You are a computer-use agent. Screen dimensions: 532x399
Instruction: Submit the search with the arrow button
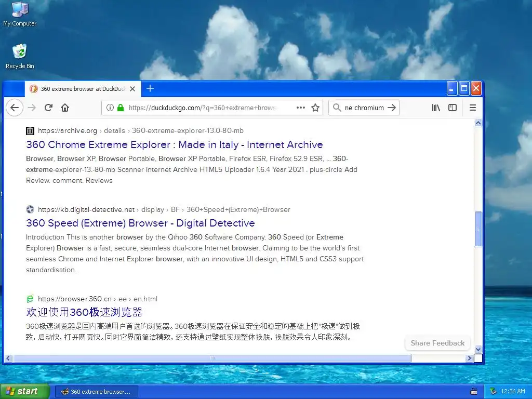coord(392,108)
